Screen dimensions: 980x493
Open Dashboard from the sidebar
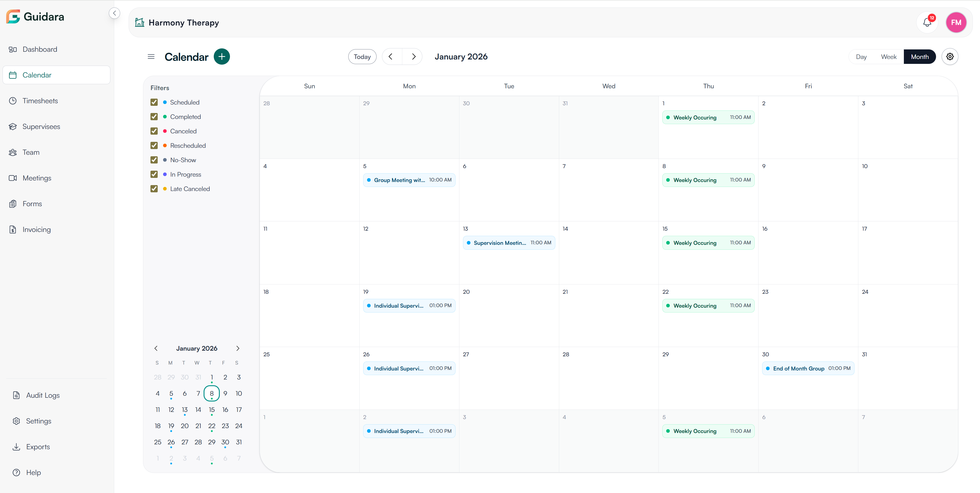(56, 49)
